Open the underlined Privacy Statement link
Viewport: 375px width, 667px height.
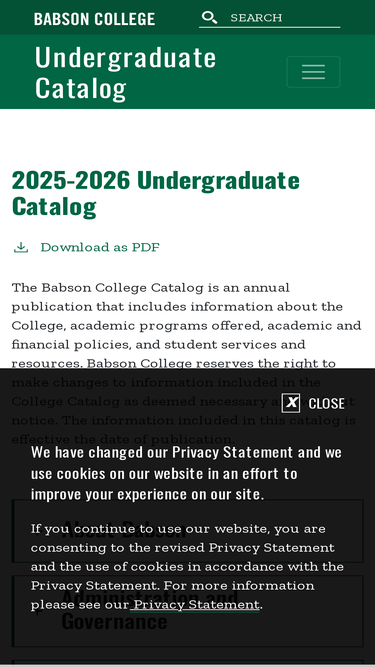click(x=195, y=604)
